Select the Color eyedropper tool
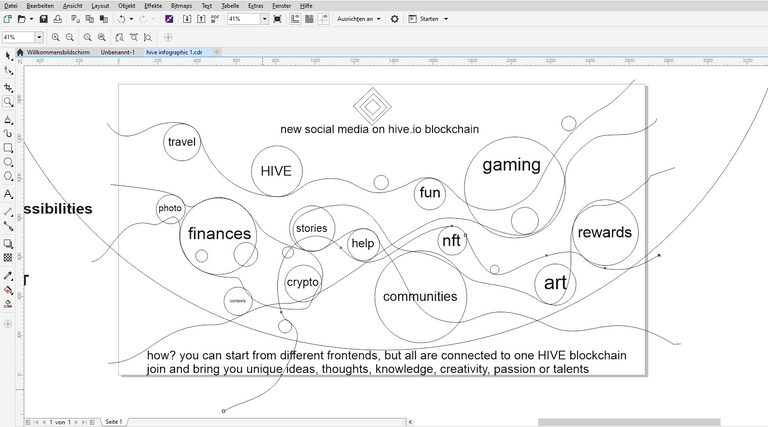The width and height of the screenshot is (768, 427). (8, 276)
